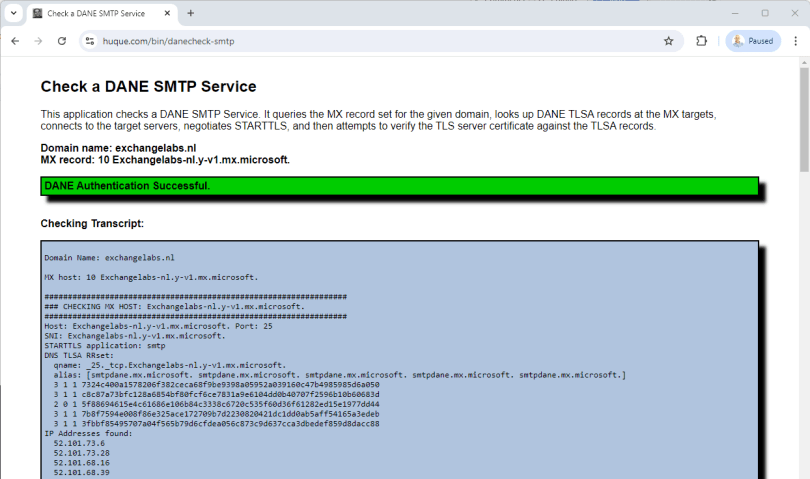Click the page heading 'Check a DANE SMTP Service'
Image resolution: width=810 pixels, height=479 pixels.
pyautogui.click(x=148, y=87)
